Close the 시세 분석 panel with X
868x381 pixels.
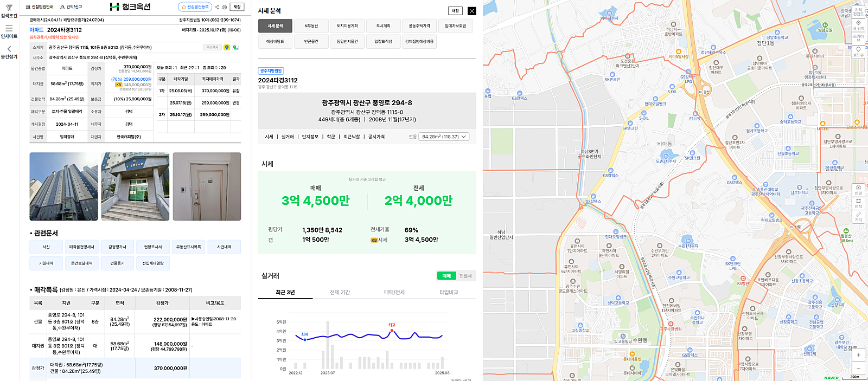pos(471,11)
